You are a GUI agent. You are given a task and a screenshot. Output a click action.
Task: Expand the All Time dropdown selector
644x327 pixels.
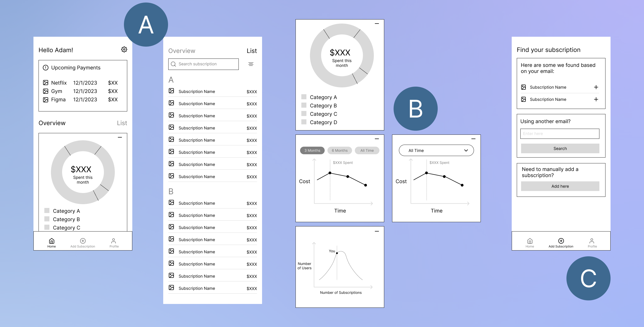click(x=436, y=150)
